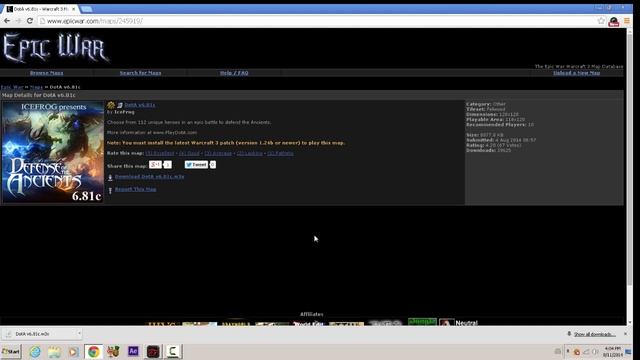Open Help / FAQ in the navigation bar
640x360 pixels.
(x=234, y=73)
